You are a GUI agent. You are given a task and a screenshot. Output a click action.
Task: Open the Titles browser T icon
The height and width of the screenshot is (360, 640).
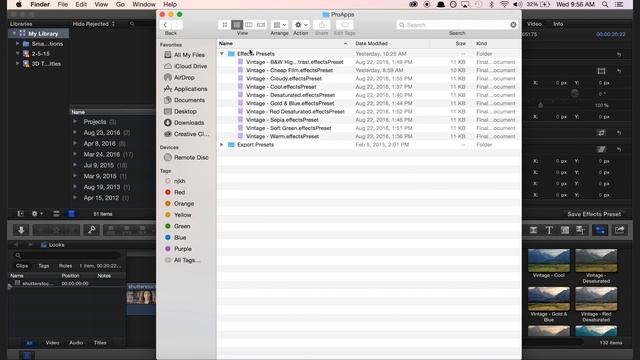549,230
